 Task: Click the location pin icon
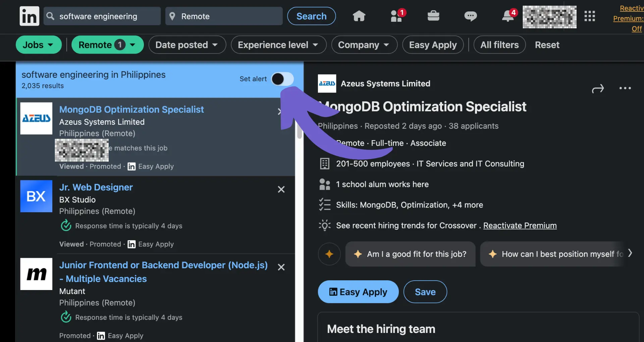click(172, 16)
